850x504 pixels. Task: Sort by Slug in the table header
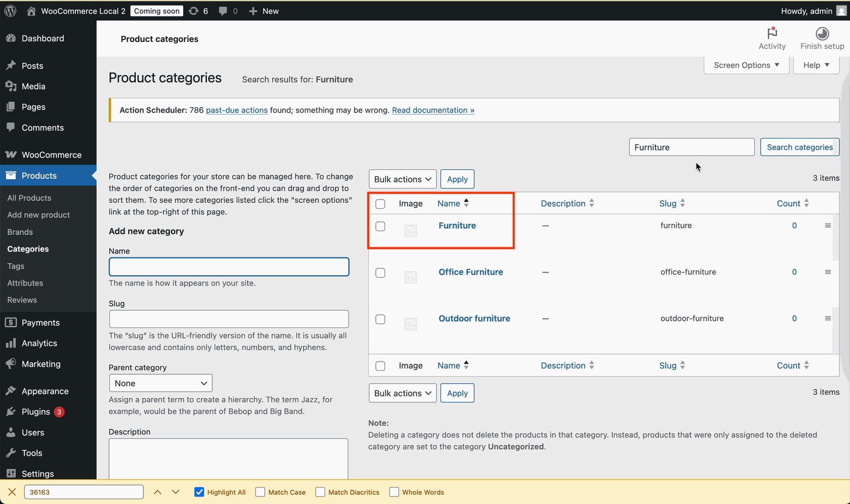coord(672,204)
